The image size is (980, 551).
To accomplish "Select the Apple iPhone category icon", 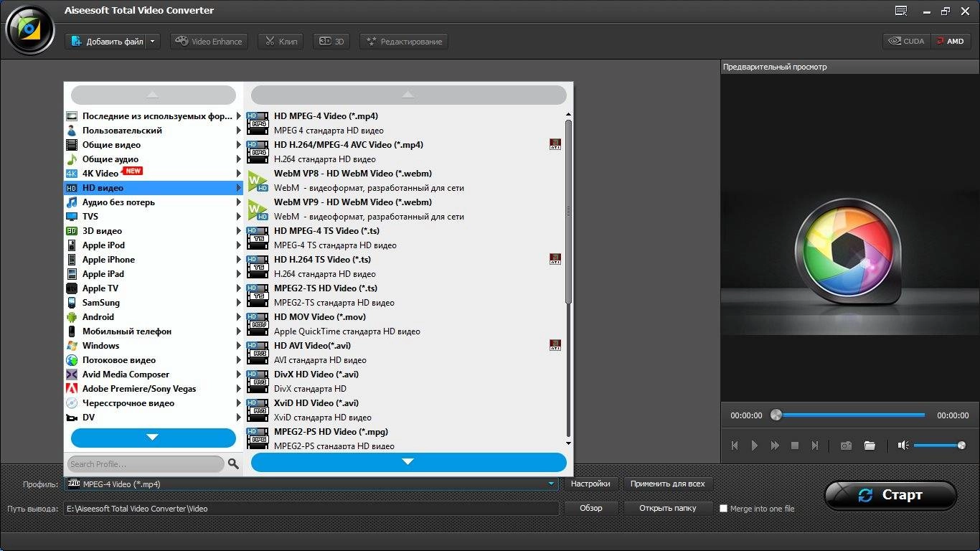I will click(72, 260).
